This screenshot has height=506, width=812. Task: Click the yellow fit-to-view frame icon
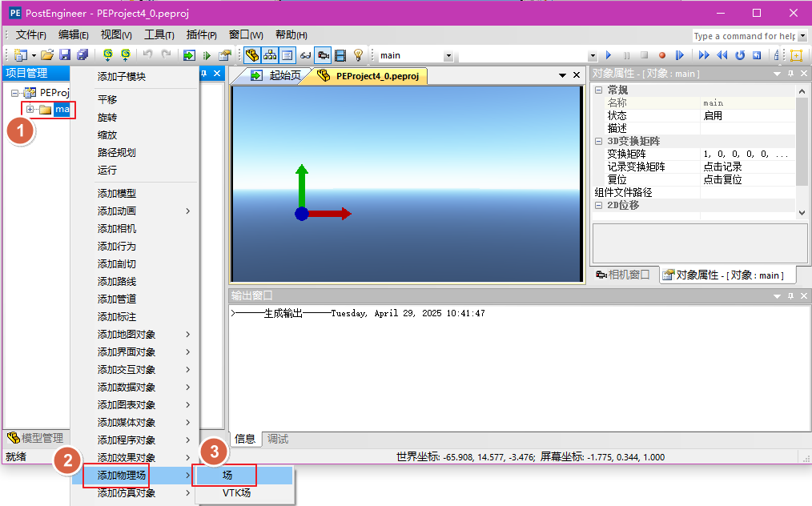tap(797, 55)
